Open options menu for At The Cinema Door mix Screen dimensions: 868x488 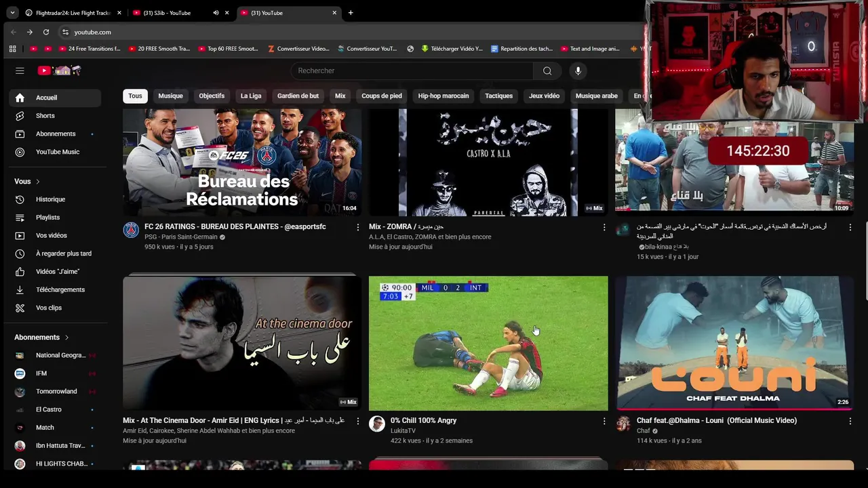(358, 422)
